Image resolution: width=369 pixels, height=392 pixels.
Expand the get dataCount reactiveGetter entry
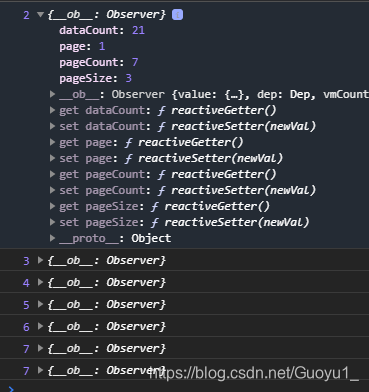coord(52,110)
